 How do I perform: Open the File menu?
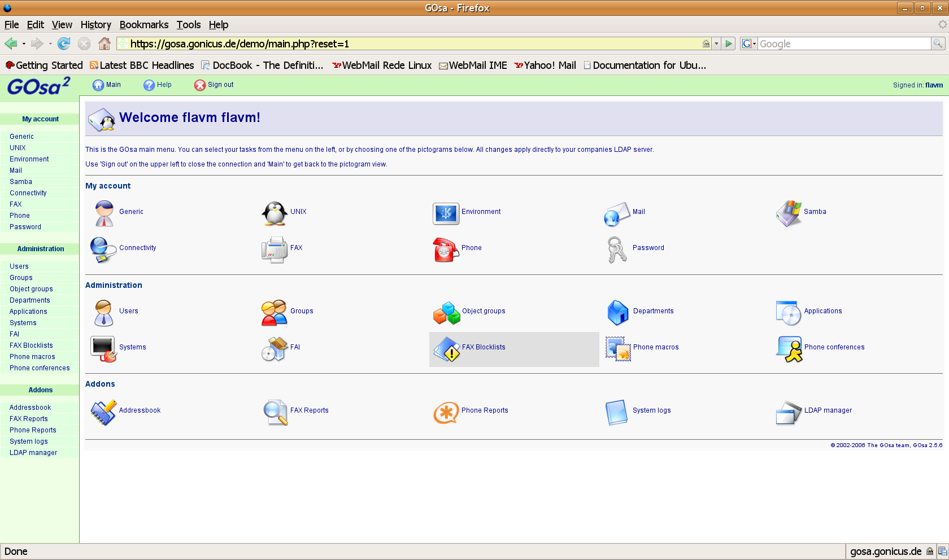point(11,25)
